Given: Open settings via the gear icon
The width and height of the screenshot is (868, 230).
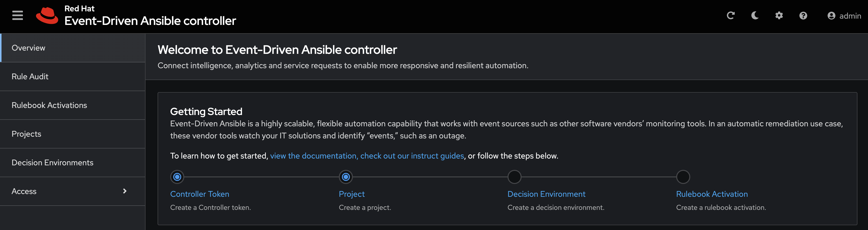Looking at the screenshot, I should [779, 16].
